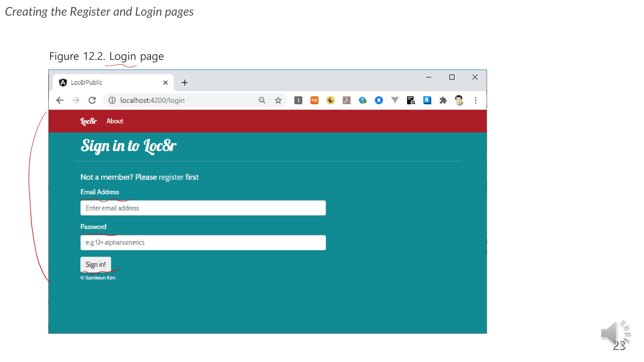Image resolution: width=644 pixels, height=362 pixels.
Task: Click the PDF Acrobat extension icon
Action: tap(347, 100)
